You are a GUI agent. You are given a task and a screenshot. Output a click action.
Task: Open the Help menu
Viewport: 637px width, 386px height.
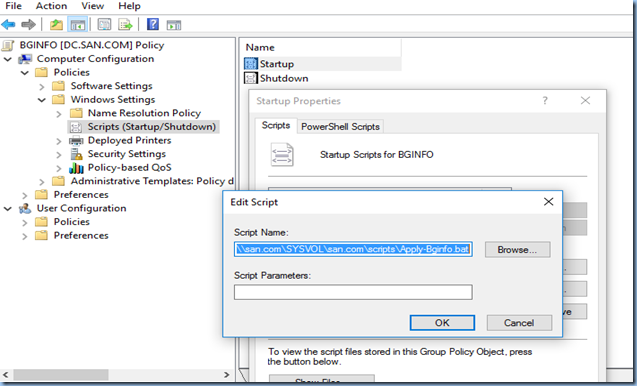(129, 6)
